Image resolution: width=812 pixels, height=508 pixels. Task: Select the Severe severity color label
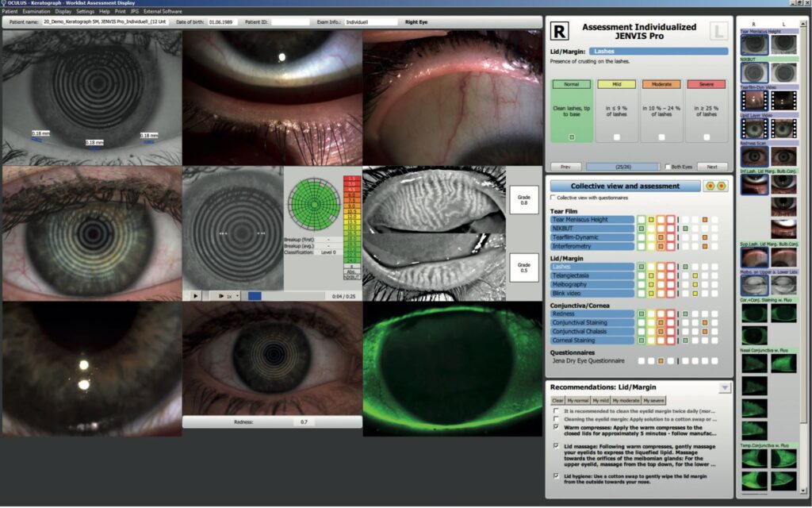pyautogui.click(x=707, y=84)
